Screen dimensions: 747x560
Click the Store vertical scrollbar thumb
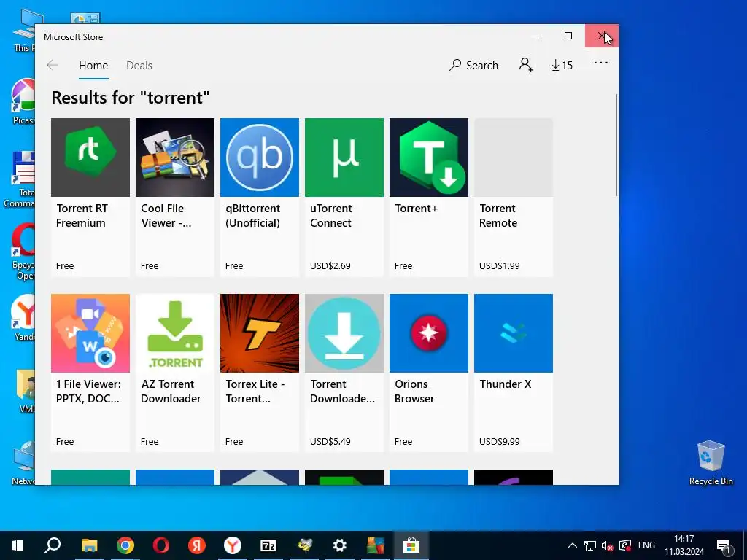click(616, 145)
